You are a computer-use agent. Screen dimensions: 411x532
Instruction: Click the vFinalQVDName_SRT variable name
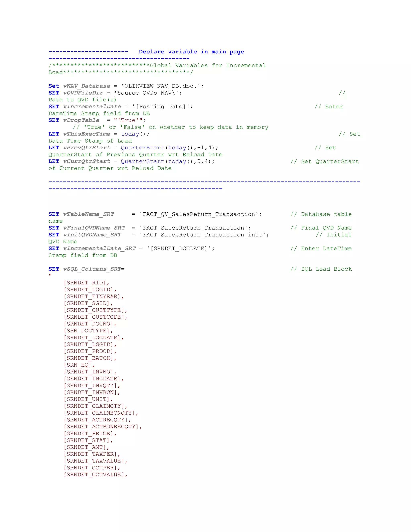coord(94,228)
